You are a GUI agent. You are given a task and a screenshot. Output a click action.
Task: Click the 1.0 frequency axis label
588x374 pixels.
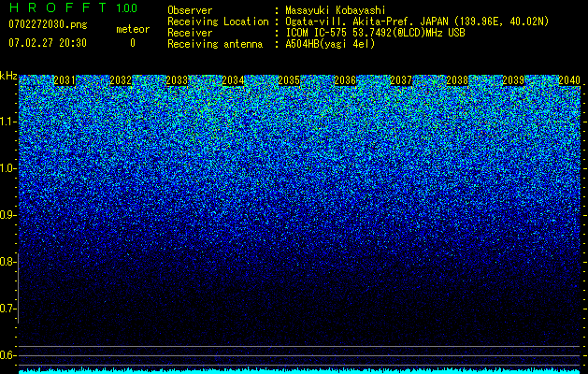click(7, 168)
